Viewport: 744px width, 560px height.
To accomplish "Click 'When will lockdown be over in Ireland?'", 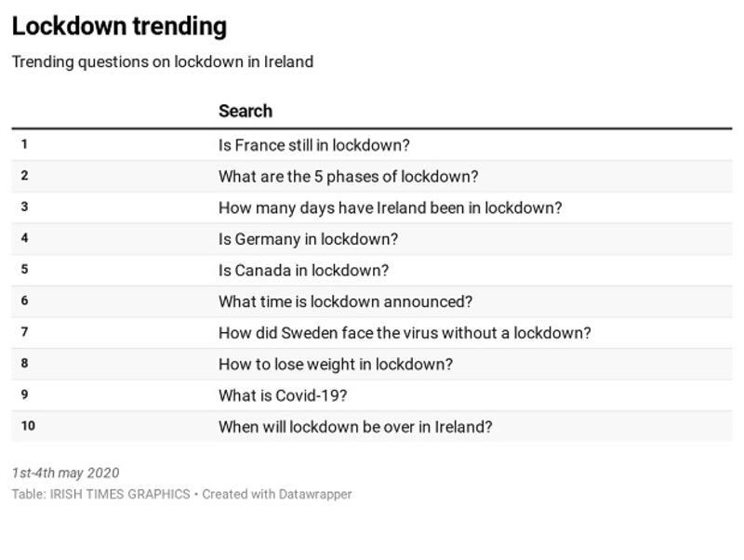I will [355, 427].
